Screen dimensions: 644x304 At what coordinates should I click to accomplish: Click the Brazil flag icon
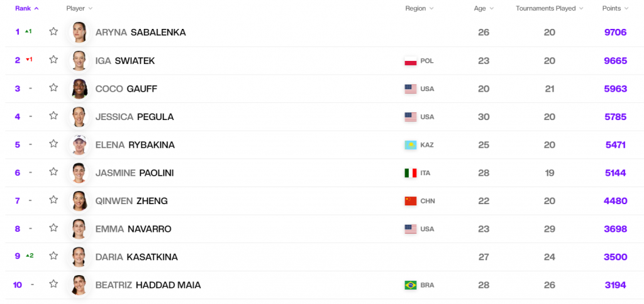pos(411,285)
